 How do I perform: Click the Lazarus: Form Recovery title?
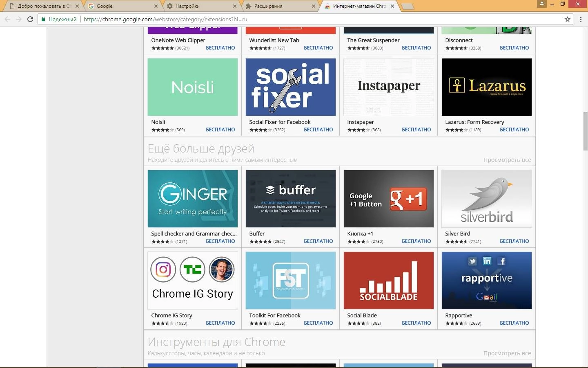pyautogui.click(x=474, y=122)
